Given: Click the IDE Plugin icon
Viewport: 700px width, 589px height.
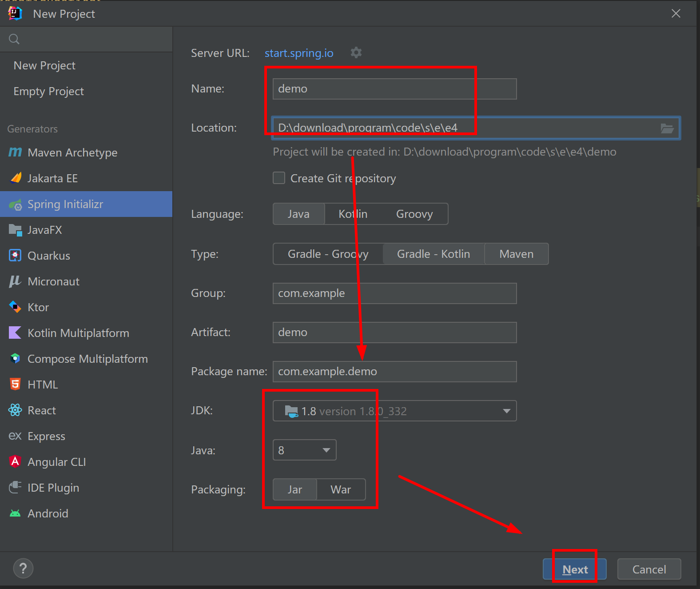Looking at the screenshot, I should point(15,487).
